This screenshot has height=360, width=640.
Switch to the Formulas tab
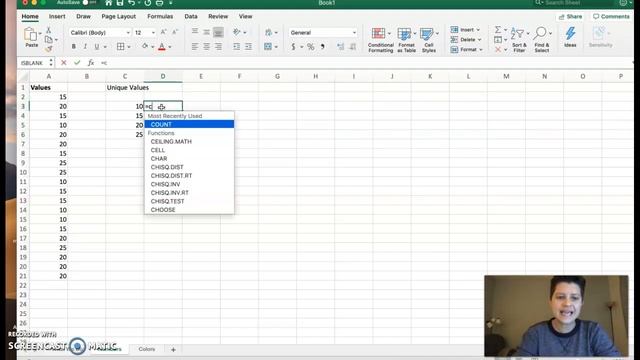160,16
